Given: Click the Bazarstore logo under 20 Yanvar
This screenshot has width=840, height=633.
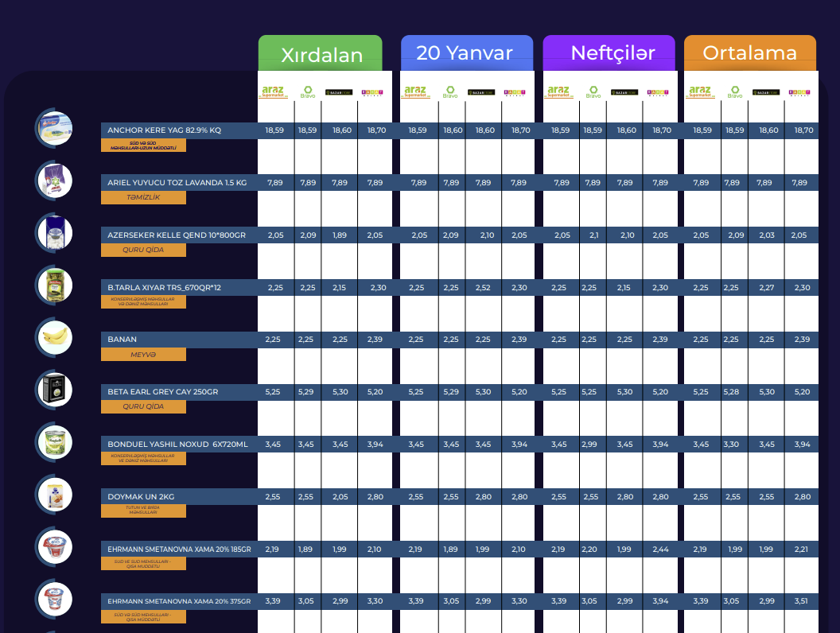Looking at the screenshot, I should (481, 93).
